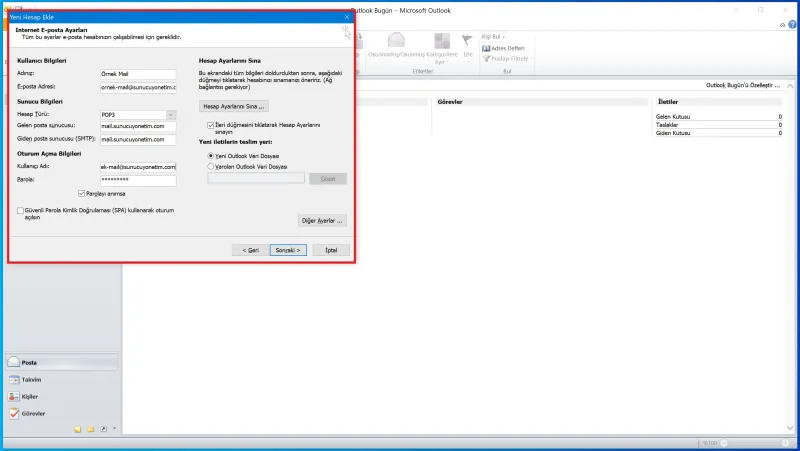This screenshot has height=451, width=800.
Task: Expand the Kişi Bul dropdown
Action: 504,37
